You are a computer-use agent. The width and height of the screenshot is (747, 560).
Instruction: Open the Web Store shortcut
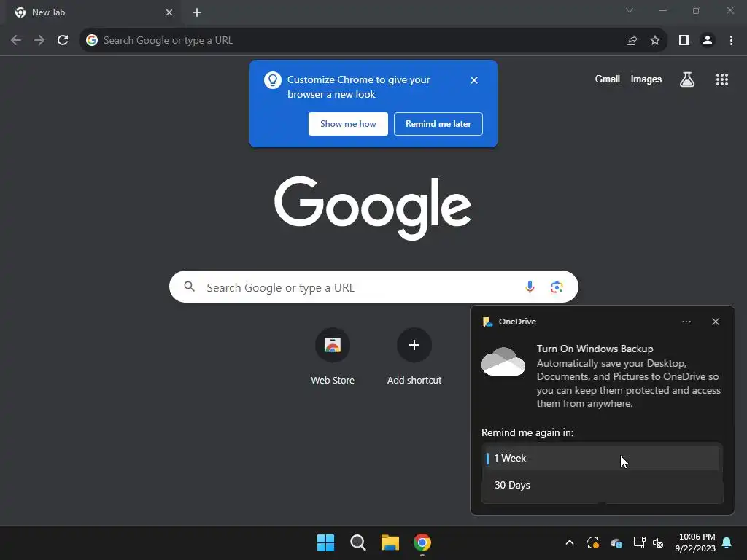[x=333, y=356]
